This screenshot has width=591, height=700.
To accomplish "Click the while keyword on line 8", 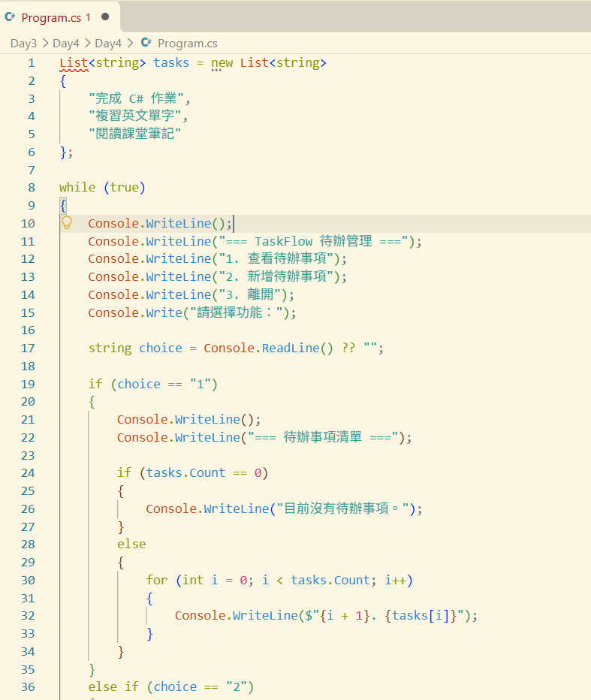I will [77, 188].
